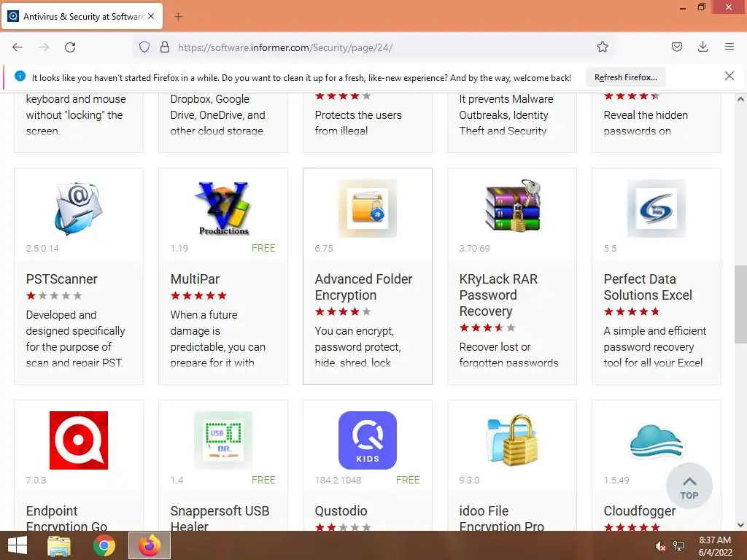Image resolution: width=747 pixels, height=560 pixels.
Task: Dismiss the Firefox refresh notification bar
Action: (x=729, y=76)
